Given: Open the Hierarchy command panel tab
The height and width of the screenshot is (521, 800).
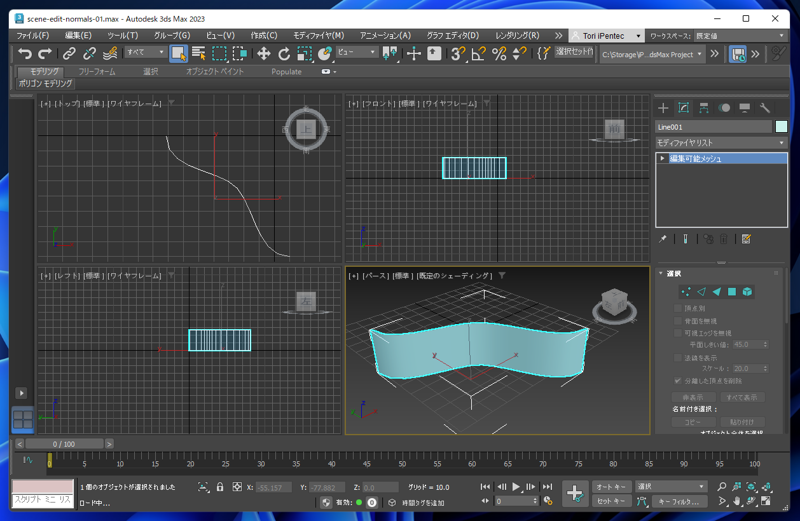Looking at the screenshot, I should [x=704, y=108].
